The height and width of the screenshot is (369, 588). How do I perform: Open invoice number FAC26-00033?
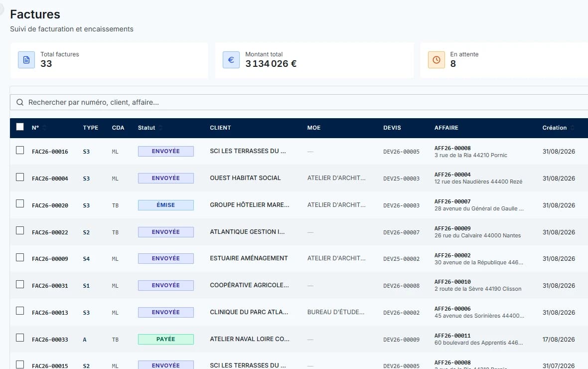pyautogui.click(x=50, y=340)
